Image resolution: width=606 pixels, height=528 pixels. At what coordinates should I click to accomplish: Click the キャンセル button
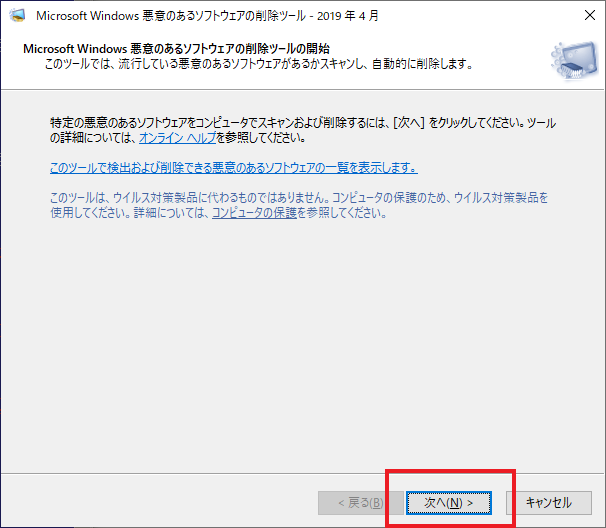(549, 503)
